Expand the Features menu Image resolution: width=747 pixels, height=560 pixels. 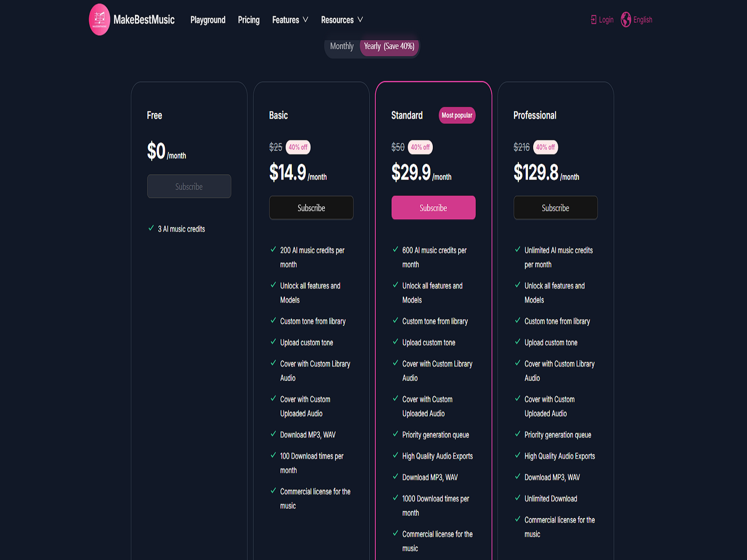290,20
